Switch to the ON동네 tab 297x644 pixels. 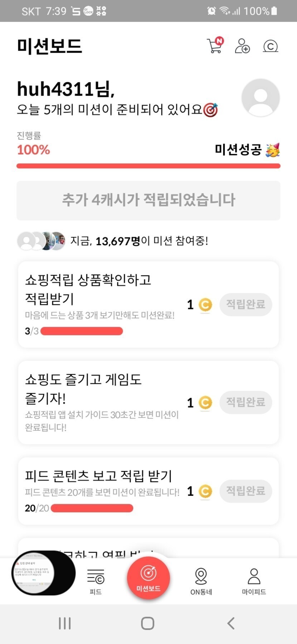[x=201, y=581]
